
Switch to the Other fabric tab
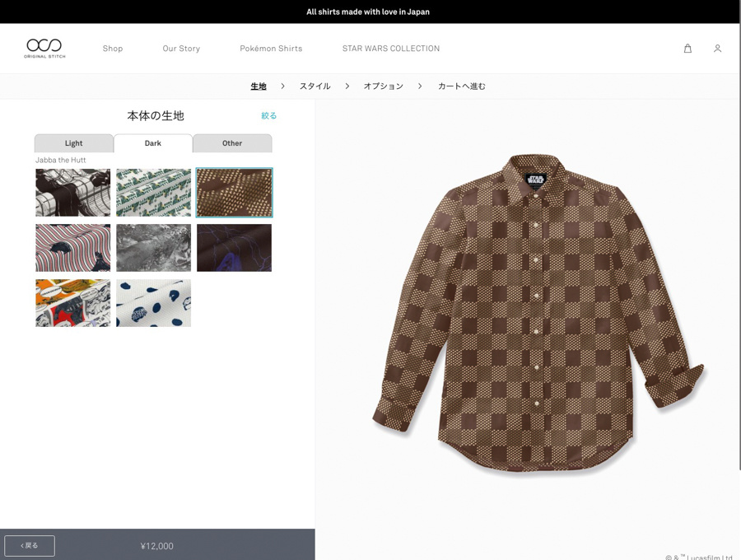pyautogui.click(x=232, y=143)
